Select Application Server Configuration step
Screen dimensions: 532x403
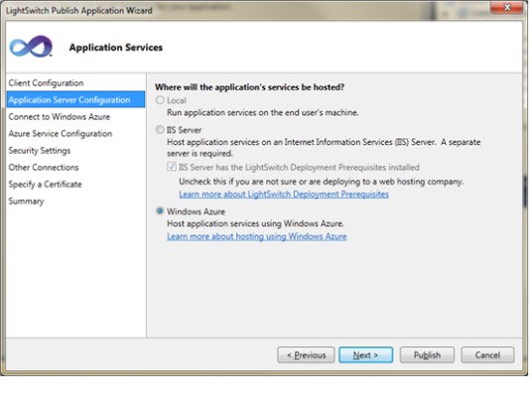(75, 99)
